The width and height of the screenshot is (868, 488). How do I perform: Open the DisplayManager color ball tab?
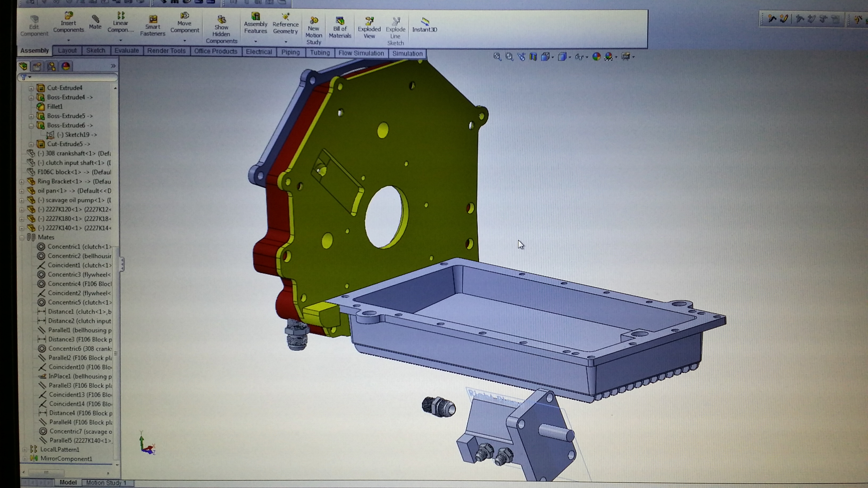tap(66, 66)
